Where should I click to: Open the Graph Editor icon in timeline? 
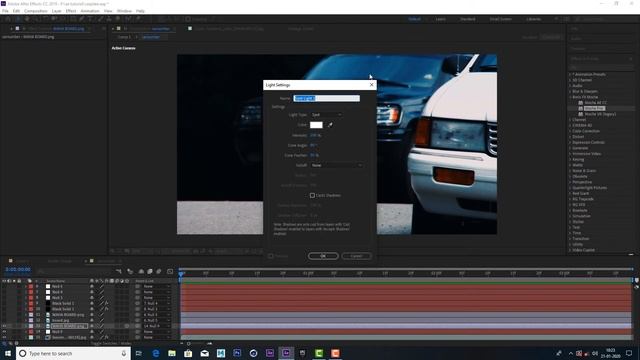click(x=170, y=271)
